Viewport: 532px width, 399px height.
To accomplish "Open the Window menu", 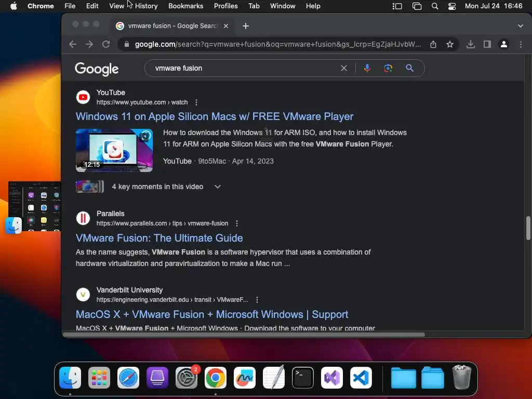I will point(283,6).
